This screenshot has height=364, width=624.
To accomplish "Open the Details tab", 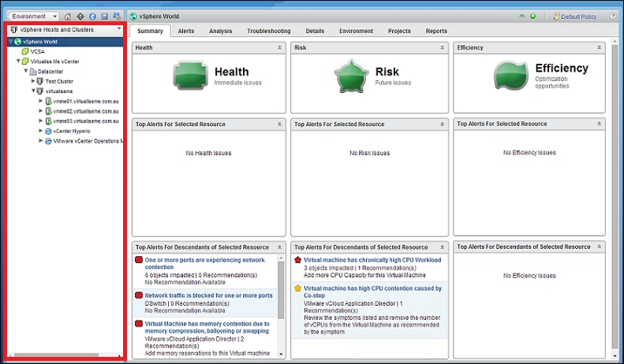I will click(x=315, y=31).
